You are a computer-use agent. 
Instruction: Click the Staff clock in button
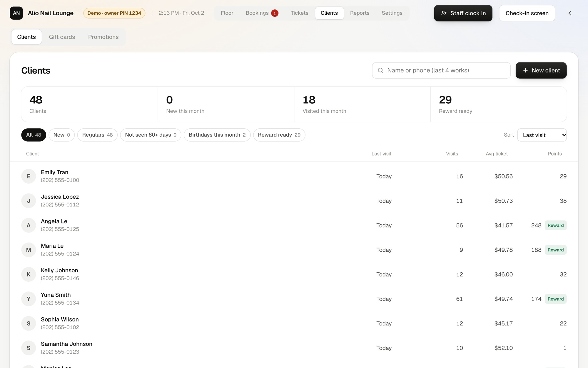(463, 13)
